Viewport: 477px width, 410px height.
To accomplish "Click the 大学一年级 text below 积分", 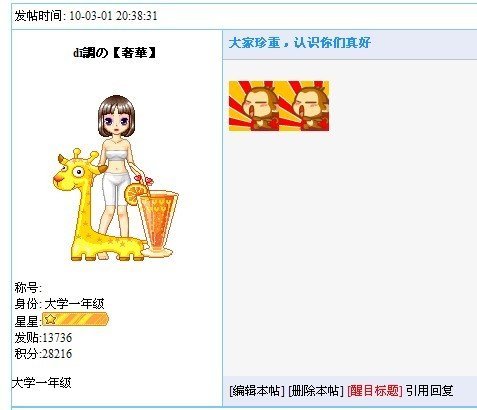I will coord(42,383).
